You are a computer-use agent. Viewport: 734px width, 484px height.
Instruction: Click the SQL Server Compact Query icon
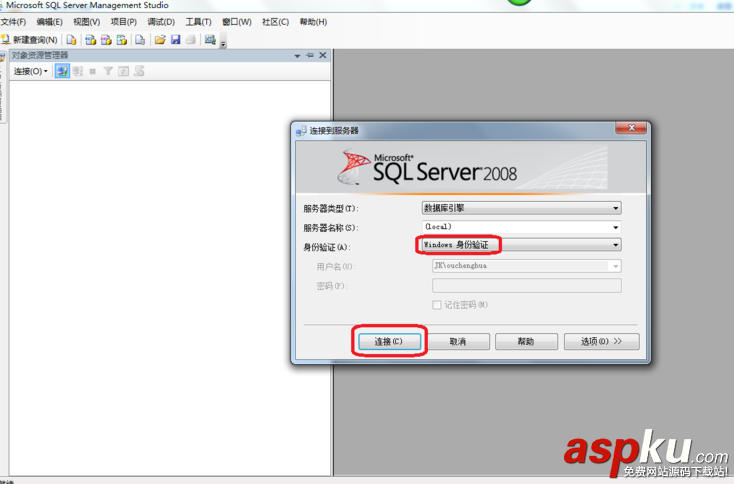click(140, 40)
